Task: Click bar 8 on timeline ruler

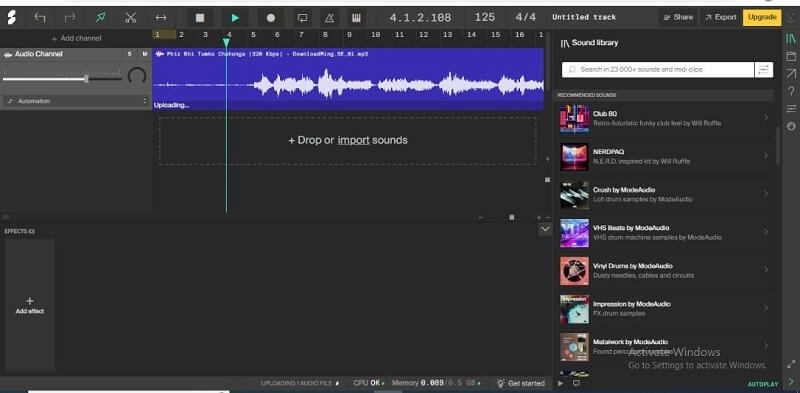Action: (x=325, y=35)
